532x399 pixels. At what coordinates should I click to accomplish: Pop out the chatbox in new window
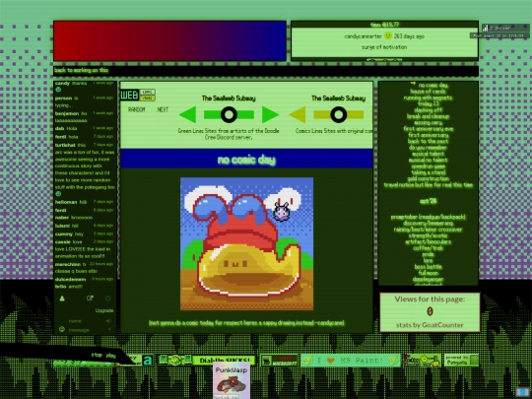pos(90,299)
